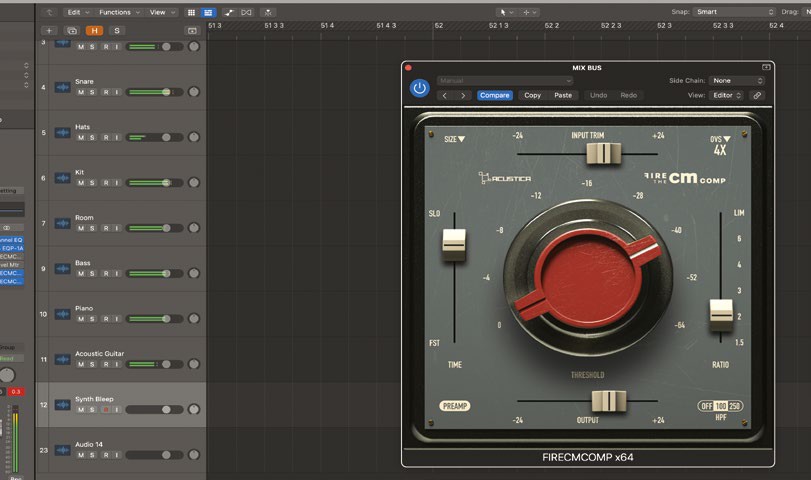
Task: Click the Snare track pan knob
Action: click(x=193, y=92)
